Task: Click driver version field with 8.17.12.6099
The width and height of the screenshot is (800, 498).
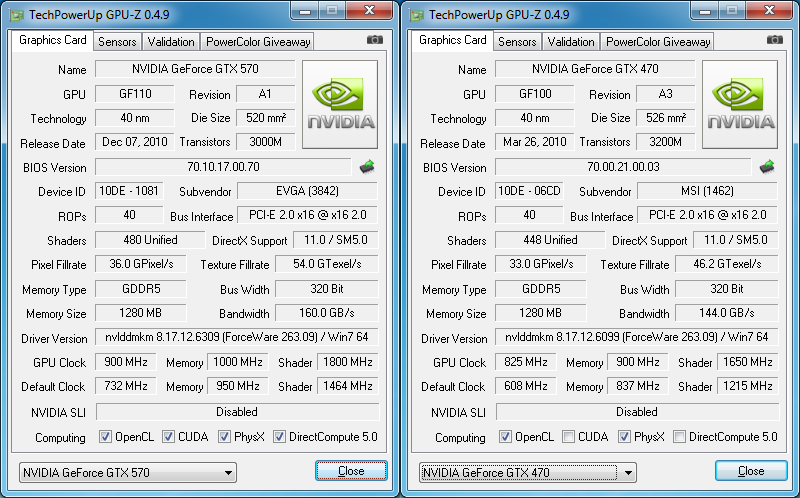Action: coord(637,337)
